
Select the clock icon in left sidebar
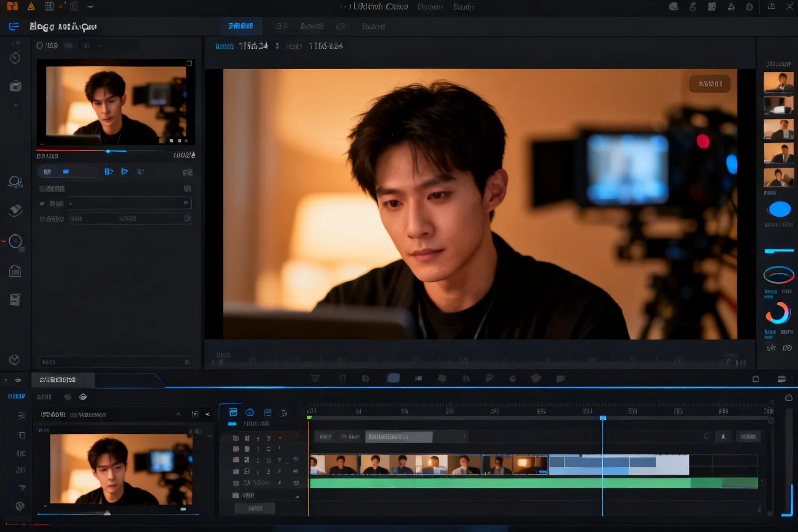[15, 58]
